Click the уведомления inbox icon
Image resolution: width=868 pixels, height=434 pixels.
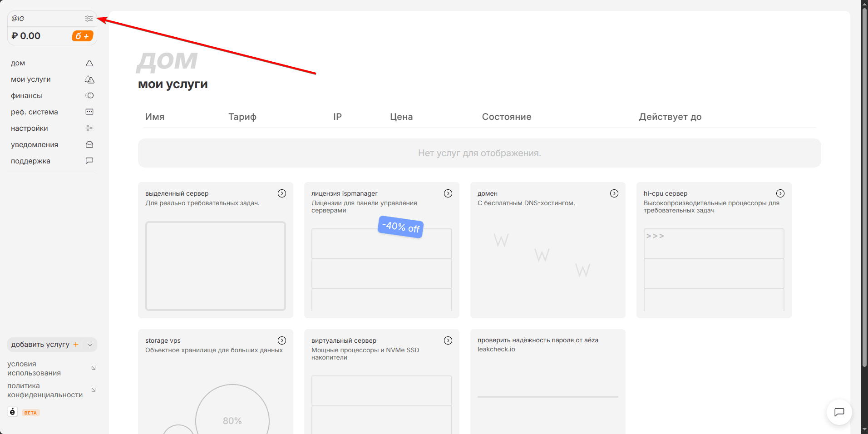(89, 145)
